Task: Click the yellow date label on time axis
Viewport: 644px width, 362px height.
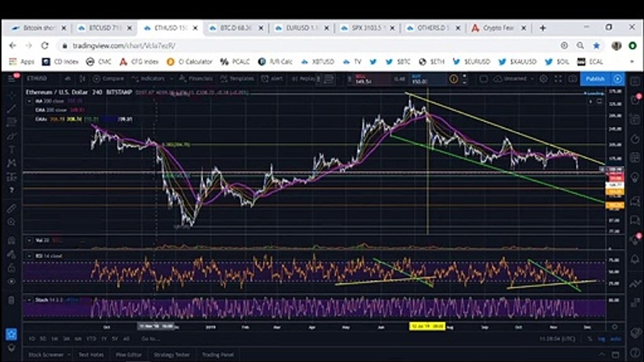Action: pyautogui.click(x=427, y=326)
